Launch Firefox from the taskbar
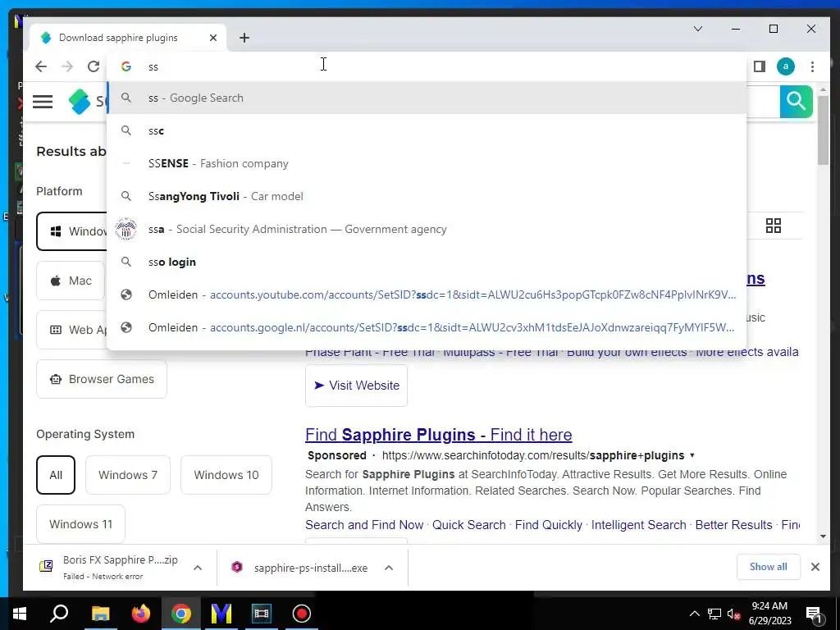The image size is (840, 630). (141, 614)
